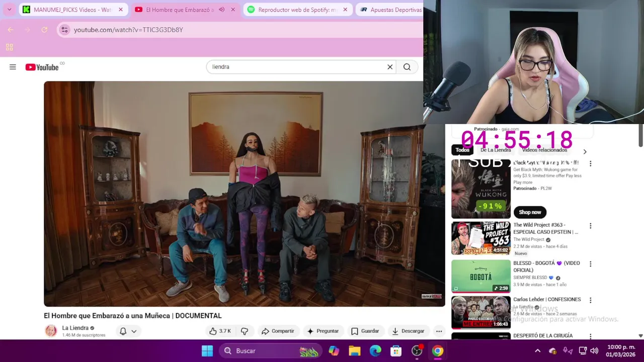Click the YouTube search magnifier button
The image size is (644, 362).
(x=407, y=67)
